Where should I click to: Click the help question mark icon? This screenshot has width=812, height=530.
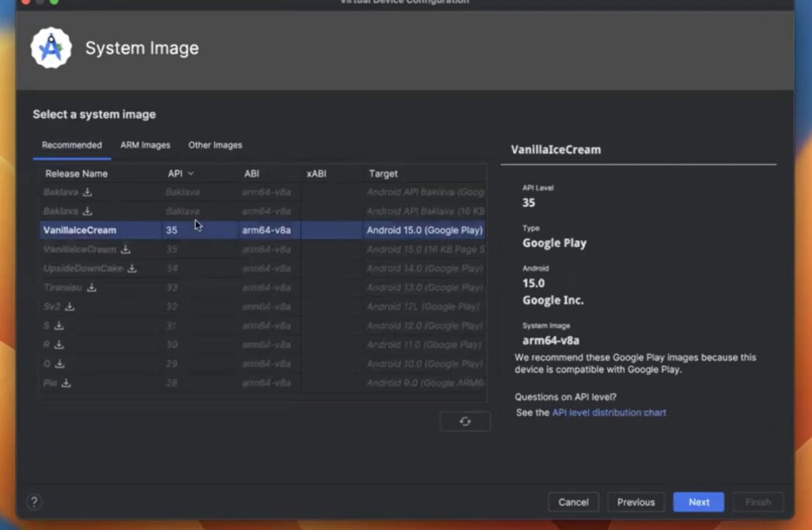pyautogui.click(x=33, y=501)
